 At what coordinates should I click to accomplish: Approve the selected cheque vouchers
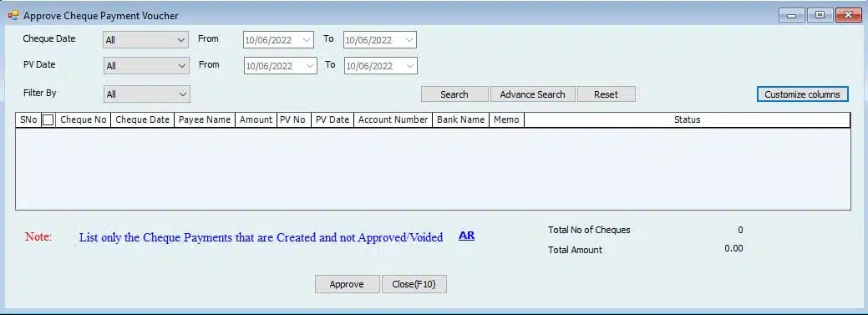[x=347, y=284]
